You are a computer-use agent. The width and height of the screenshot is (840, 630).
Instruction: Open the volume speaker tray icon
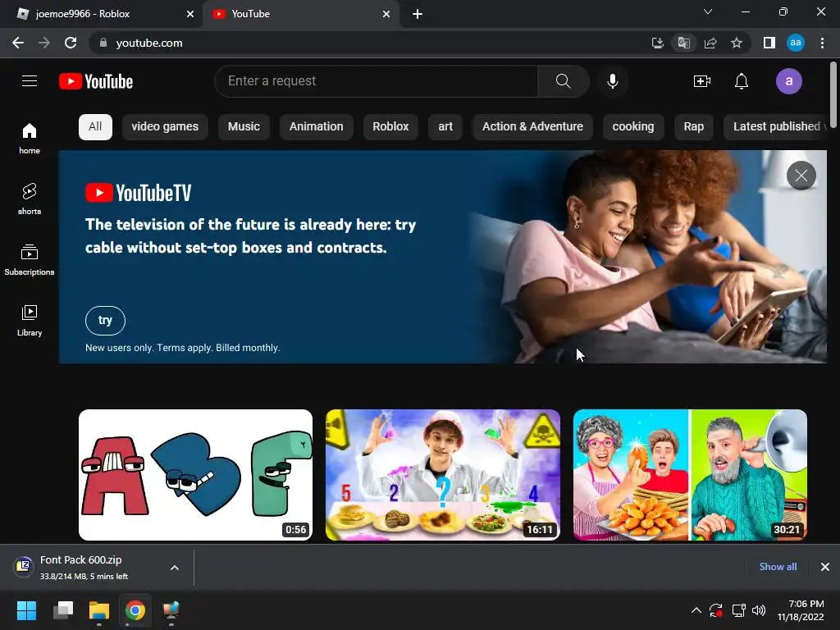click(x=759, y=610)
